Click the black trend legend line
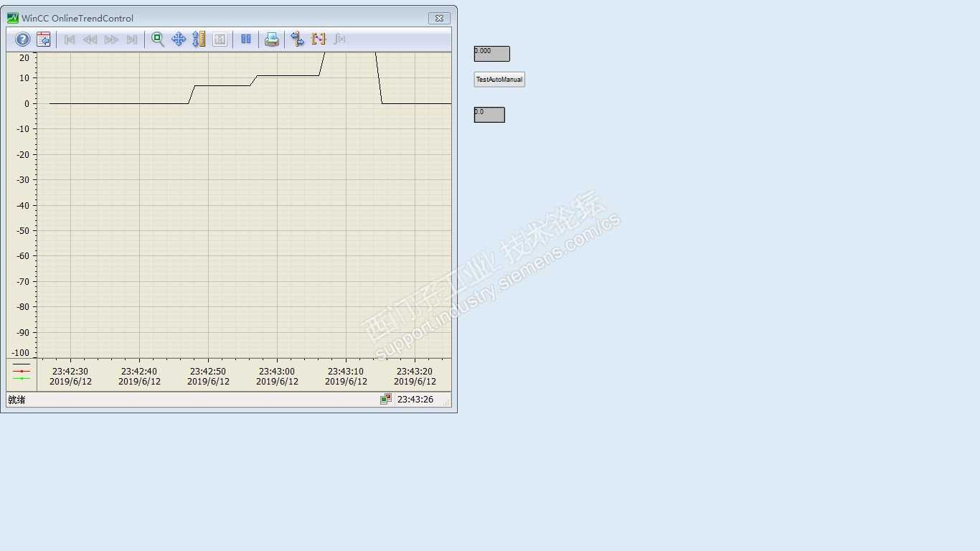Screen dimensions: 980x551 (22, 364)
